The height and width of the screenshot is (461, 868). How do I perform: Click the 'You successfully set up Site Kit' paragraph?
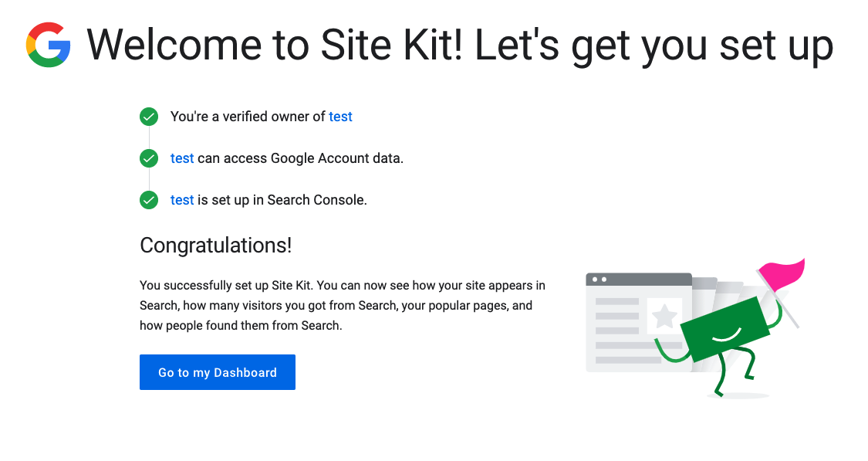342,305
